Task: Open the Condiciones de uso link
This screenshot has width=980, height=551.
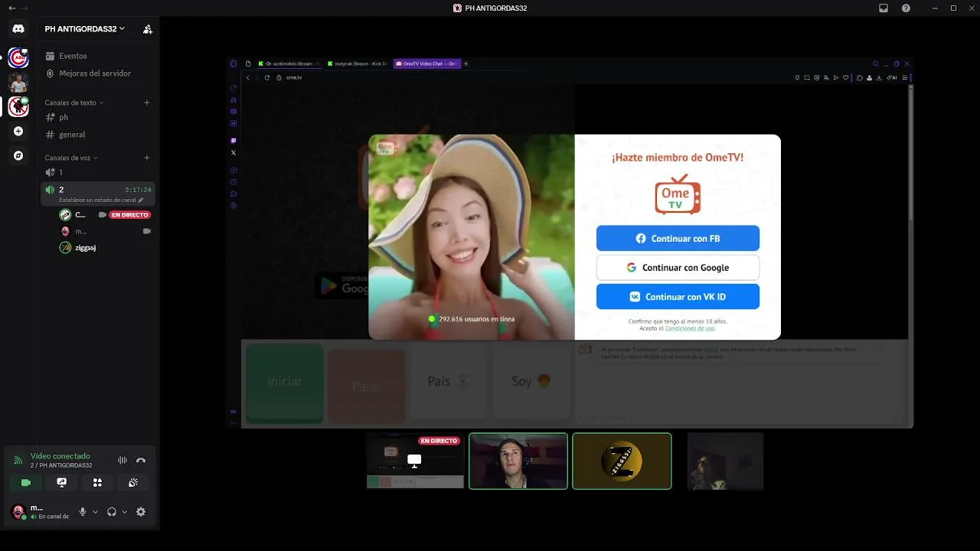Action: tap(690, 328)
